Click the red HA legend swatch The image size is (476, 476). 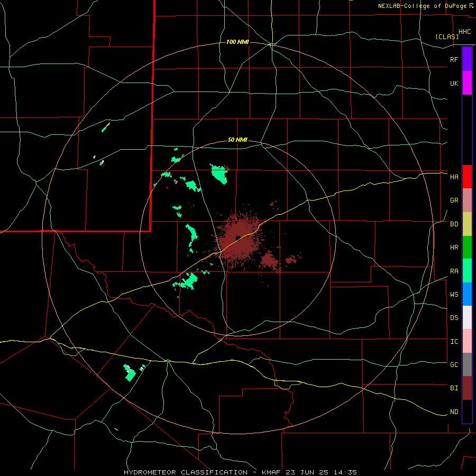(467, 177)
